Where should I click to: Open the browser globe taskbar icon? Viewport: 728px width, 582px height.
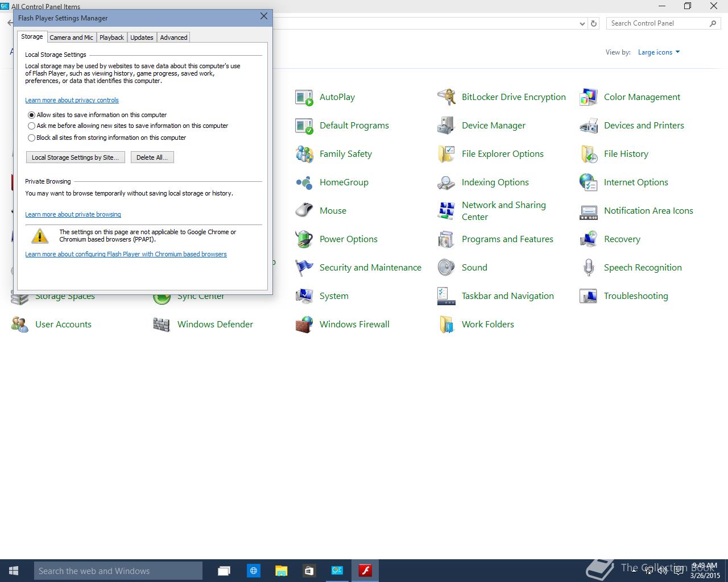pyautogui.click(x=254, y=571)
